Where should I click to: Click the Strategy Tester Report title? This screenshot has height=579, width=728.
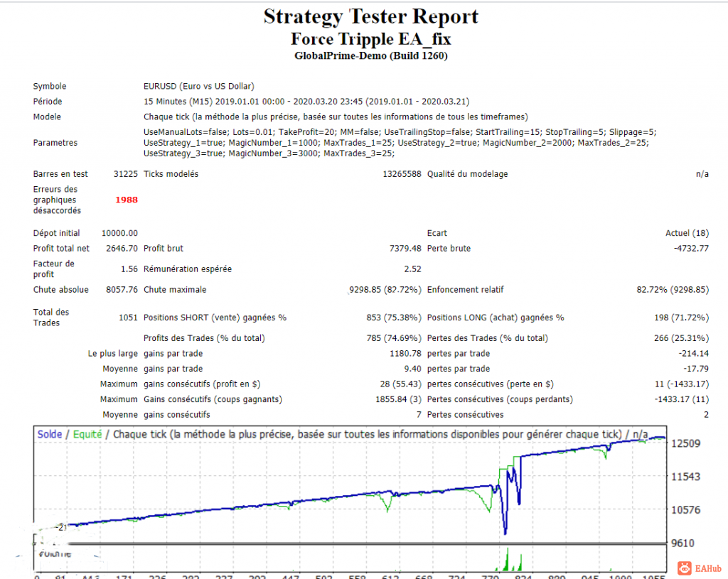click(x=371, y=17)
